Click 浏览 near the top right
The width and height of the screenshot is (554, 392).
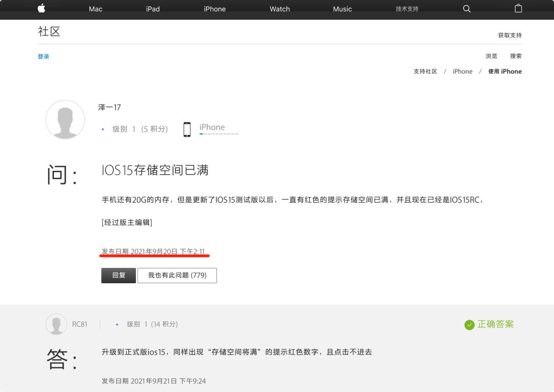pyautogui.click(x=491, y=56)
